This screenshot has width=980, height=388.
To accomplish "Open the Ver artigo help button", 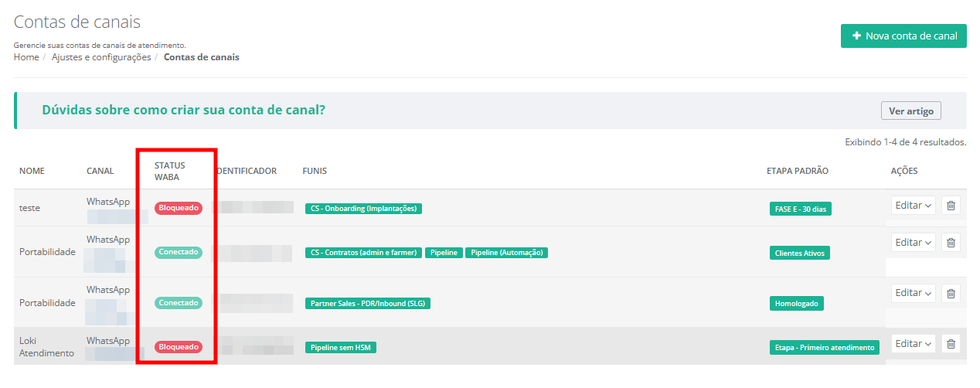I will pos(911,111).
